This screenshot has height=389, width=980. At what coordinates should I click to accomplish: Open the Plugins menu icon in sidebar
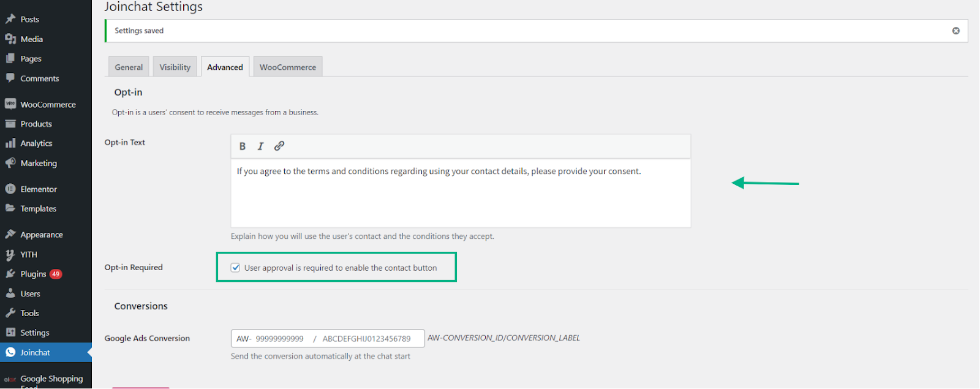tap(10, 274)
